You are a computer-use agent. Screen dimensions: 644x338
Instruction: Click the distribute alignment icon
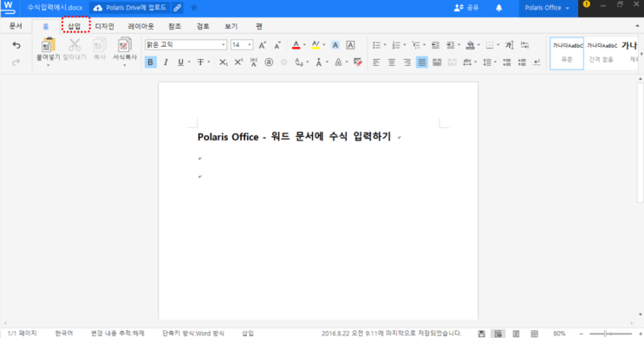(437, 62)
